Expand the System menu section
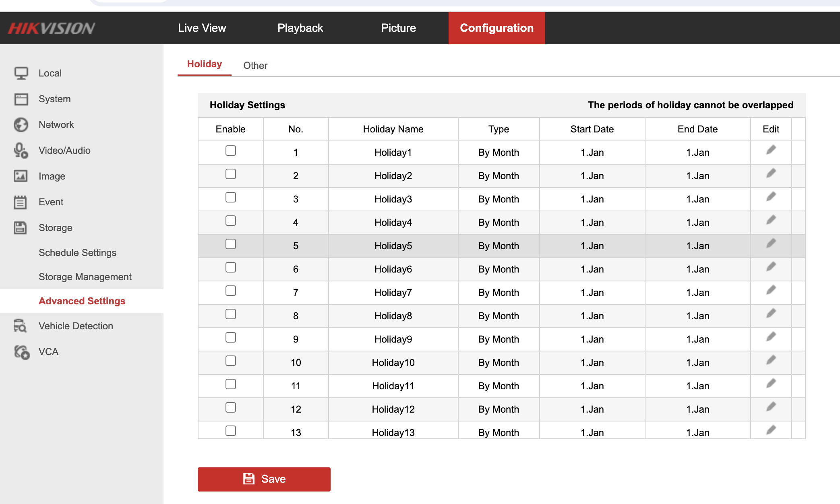840x504 pixels. coord(54,99)
